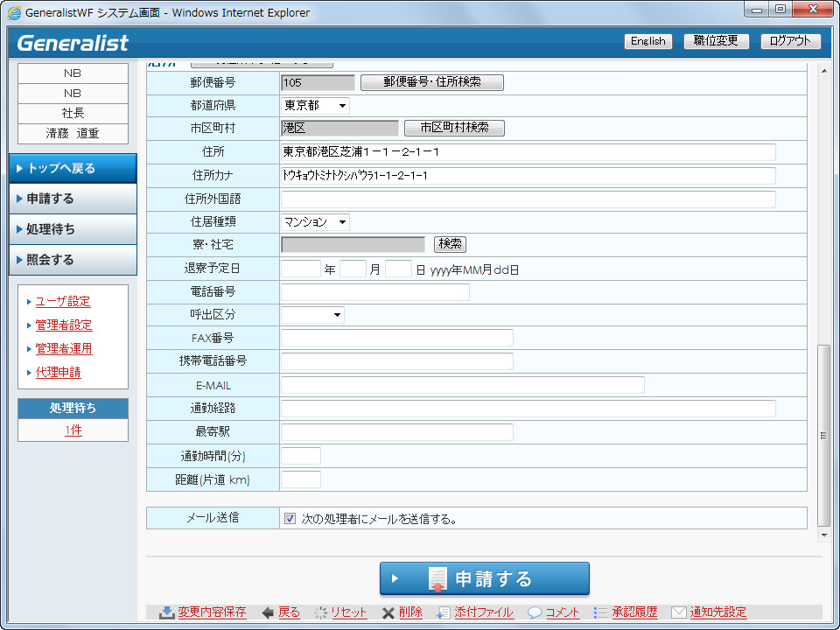
Task: Click the delete X icon
Action: coord(388,612)
